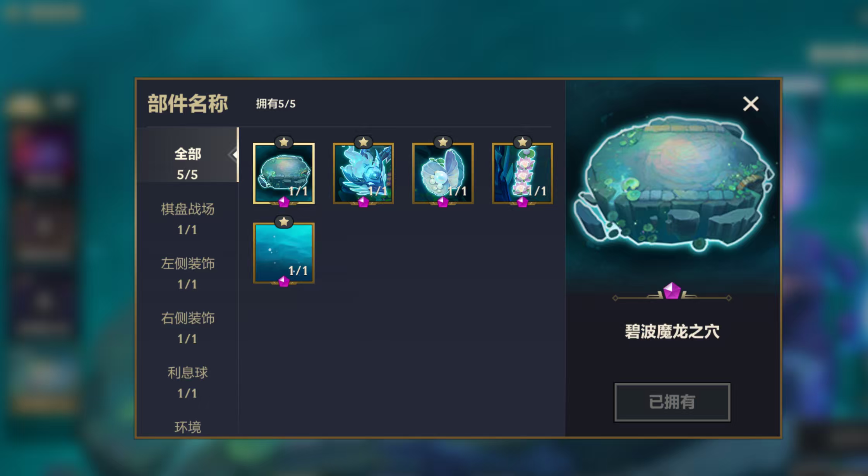This screenshot has height=476, width=868.
Task: Click star badge on underwater thumbnail
Action: [x=284, y=222]
